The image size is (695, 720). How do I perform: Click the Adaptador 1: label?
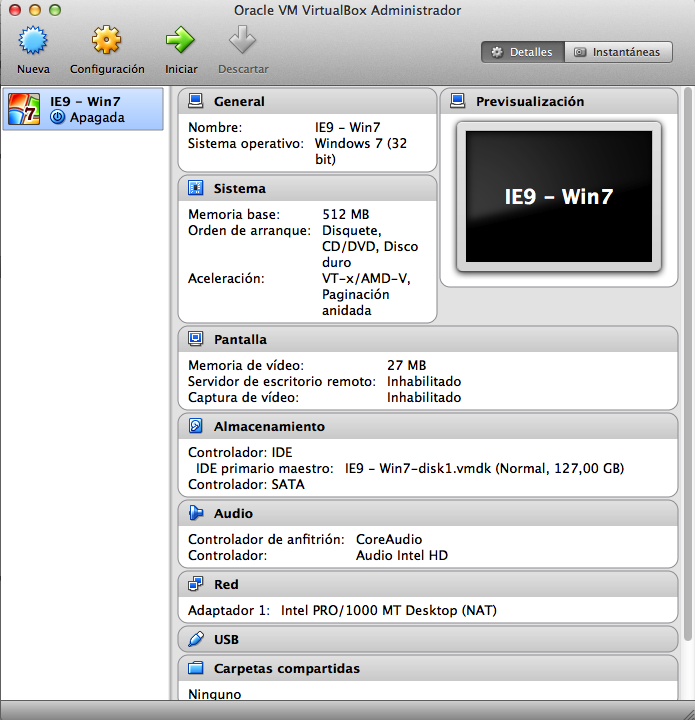229,610
